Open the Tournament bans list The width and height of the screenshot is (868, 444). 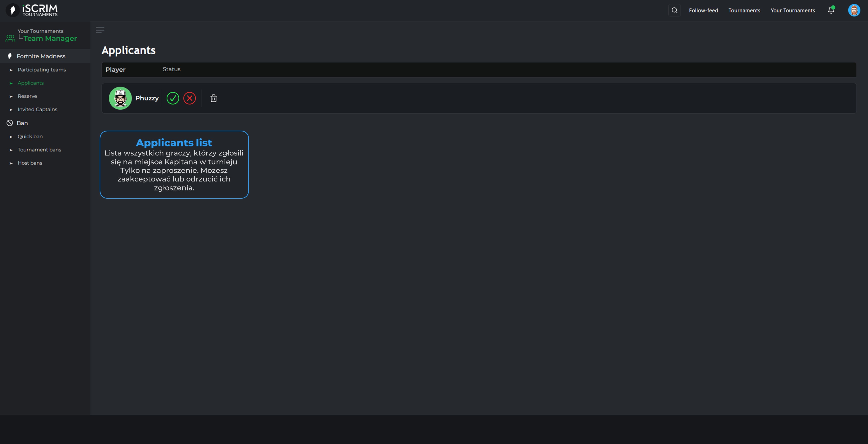pyautogui.click(x=39, y=150)
